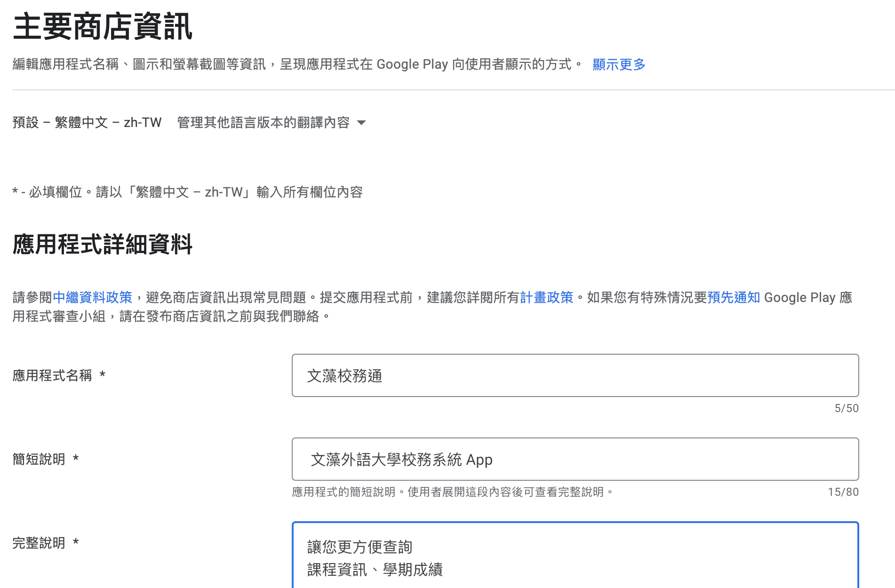
Task: Click the arrow icon beside 管理其他語言版本的翻譯內容
Action: [361, 123]
